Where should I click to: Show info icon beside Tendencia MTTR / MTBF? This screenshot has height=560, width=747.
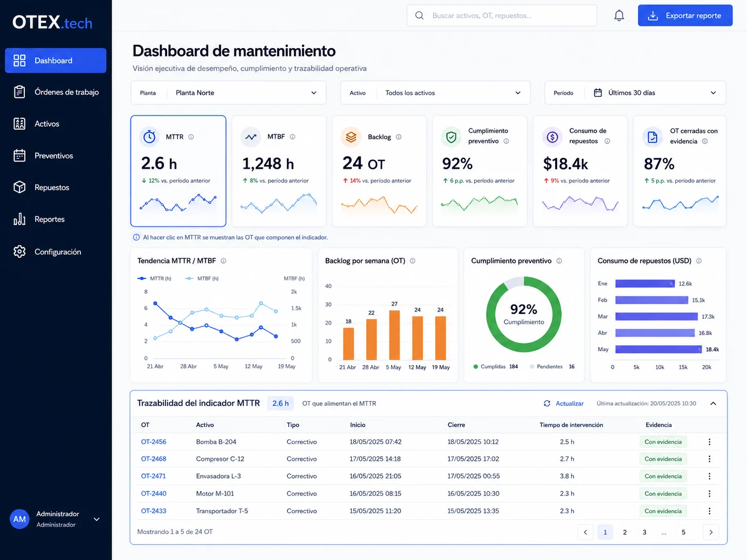click(x=223, y=261)
